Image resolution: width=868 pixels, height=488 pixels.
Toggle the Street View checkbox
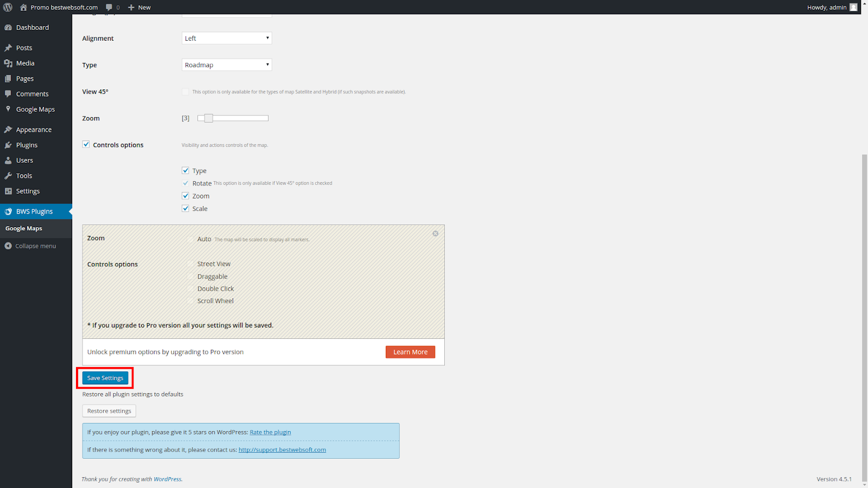point(190,264)
